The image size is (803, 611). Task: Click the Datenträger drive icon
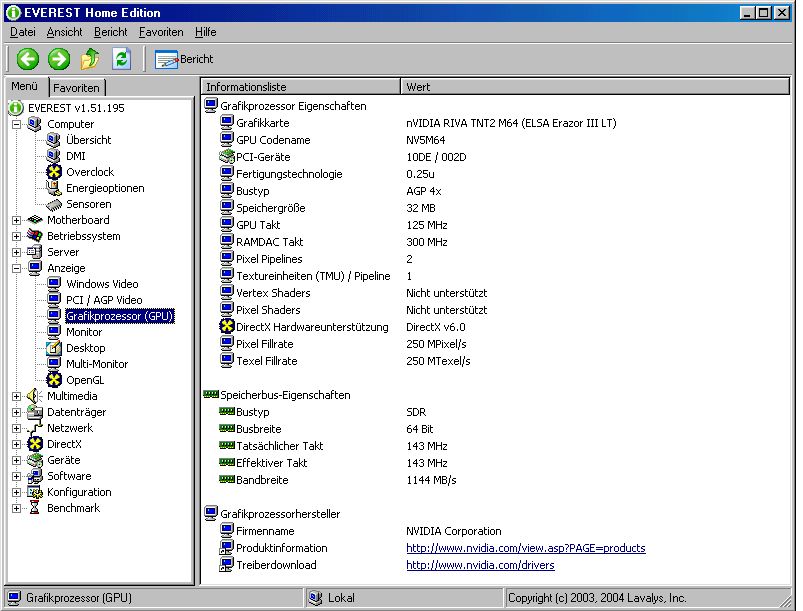35,412
